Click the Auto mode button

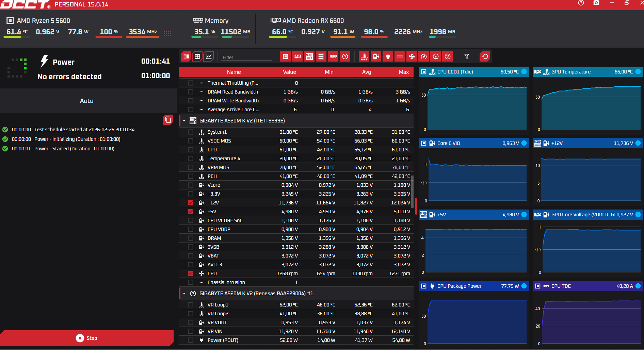click(87, 101)
